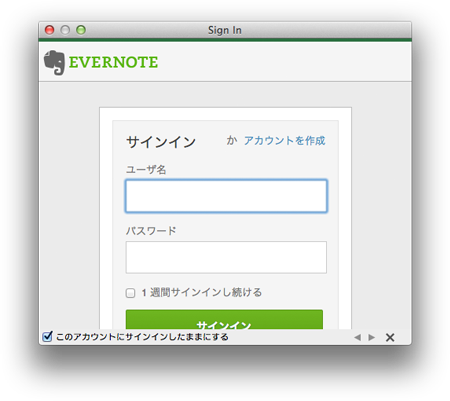The height and width of the screenshot is (401, 450).
Task: Click the green EVERNOTE wordmark
Action: click(x=113, y=62)
